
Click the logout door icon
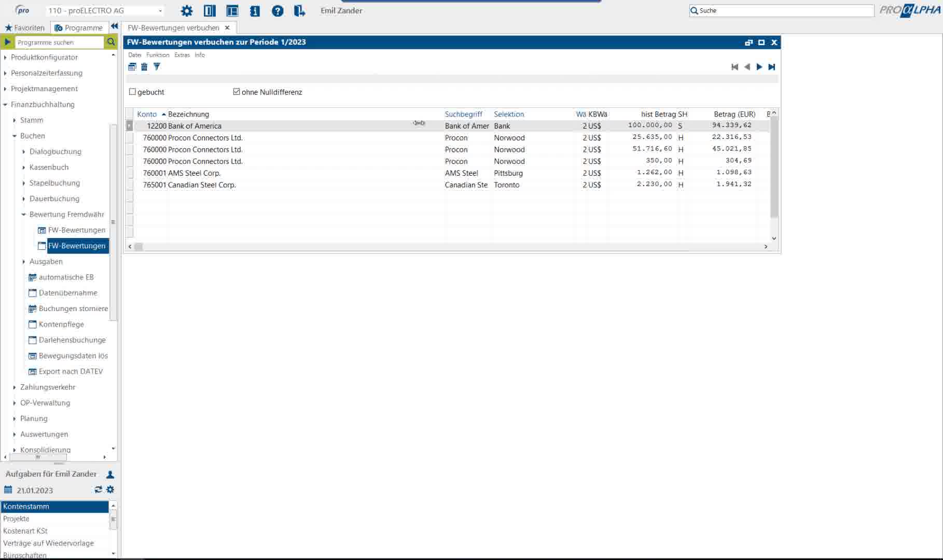(300, 11)
